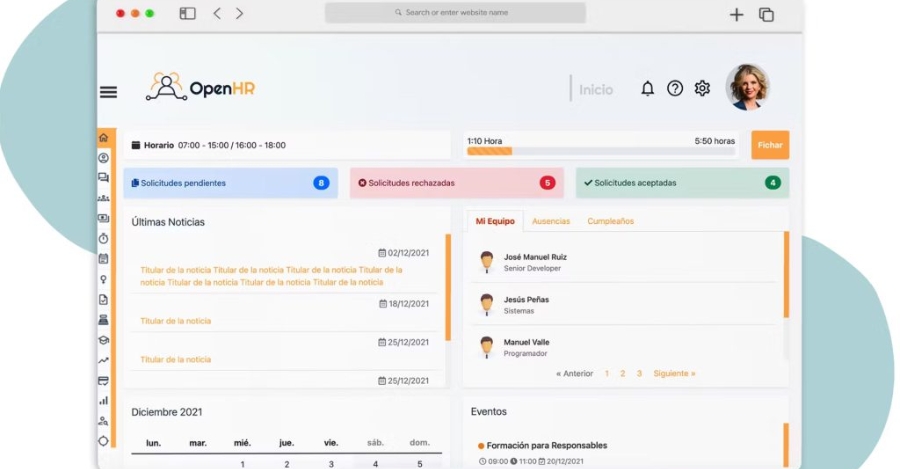This screenshot has width=900, height=469.
Task: Open settings via the gear icon
Action: tap(702, 89)
